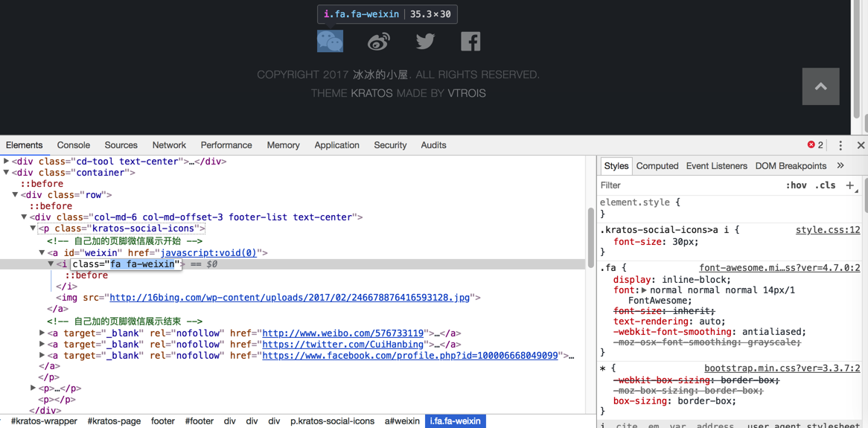Viewport: 868px width, 428px height.
Task: Click the Weibo social icon
Action: [379, 42]
